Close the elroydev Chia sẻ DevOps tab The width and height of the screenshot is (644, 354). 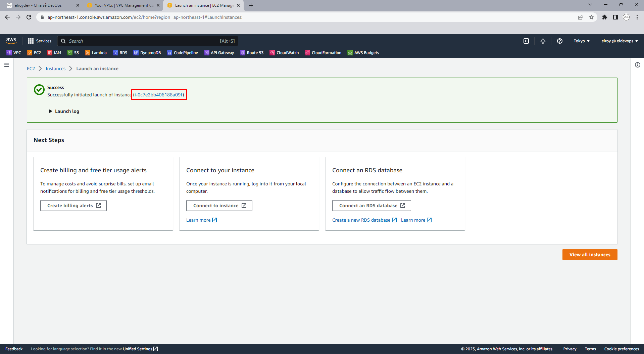pyautogui.click(x=78, y=5)
